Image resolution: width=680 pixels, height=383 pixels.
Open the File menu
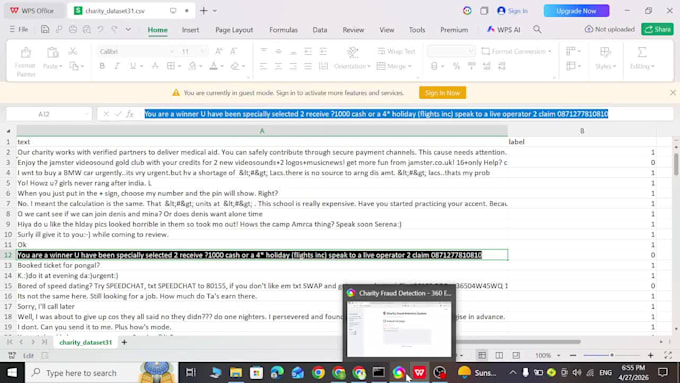[19, 29]
